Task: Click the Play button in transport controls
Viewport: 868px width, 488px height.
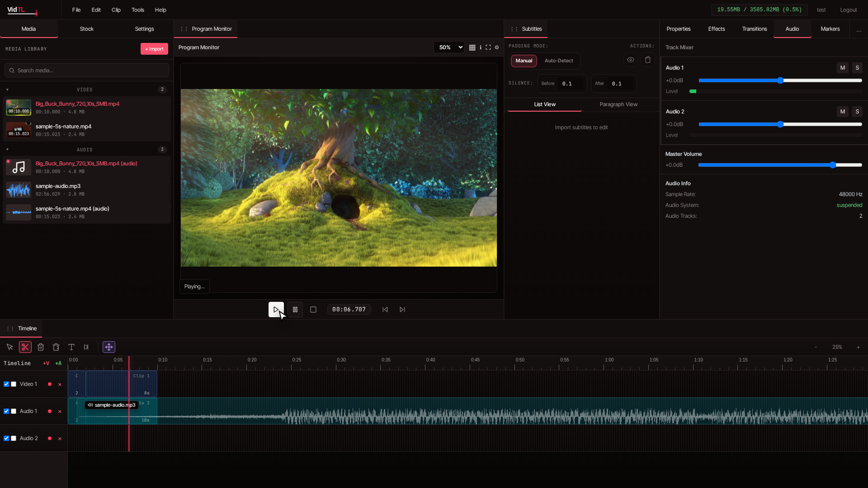Action: pyautogui.click(x=276, y=310)
